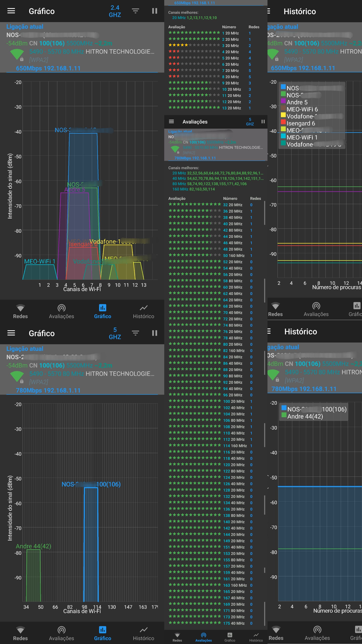Tap the 'Avaliação' column header in 5 GHz list
The image size is (362, 644).
(177, 198)
